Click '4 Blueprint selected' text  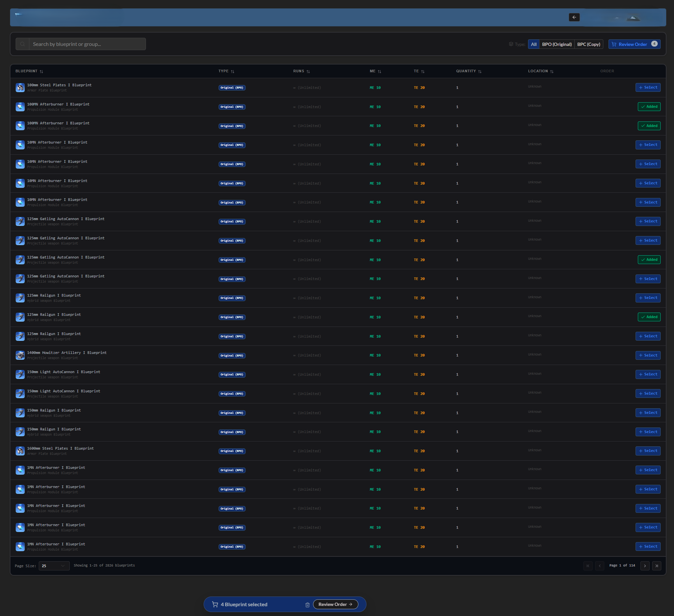click(x=244, y=605)
